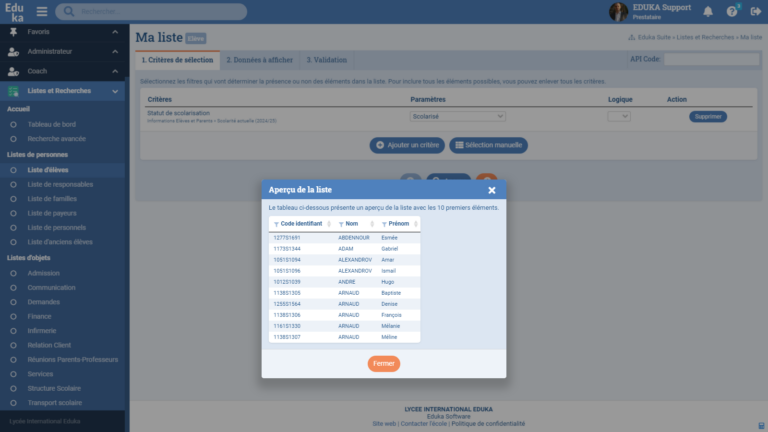Select Liste de payeurs item
This screenshot has width=768, height=432.
tap(51, 214)
